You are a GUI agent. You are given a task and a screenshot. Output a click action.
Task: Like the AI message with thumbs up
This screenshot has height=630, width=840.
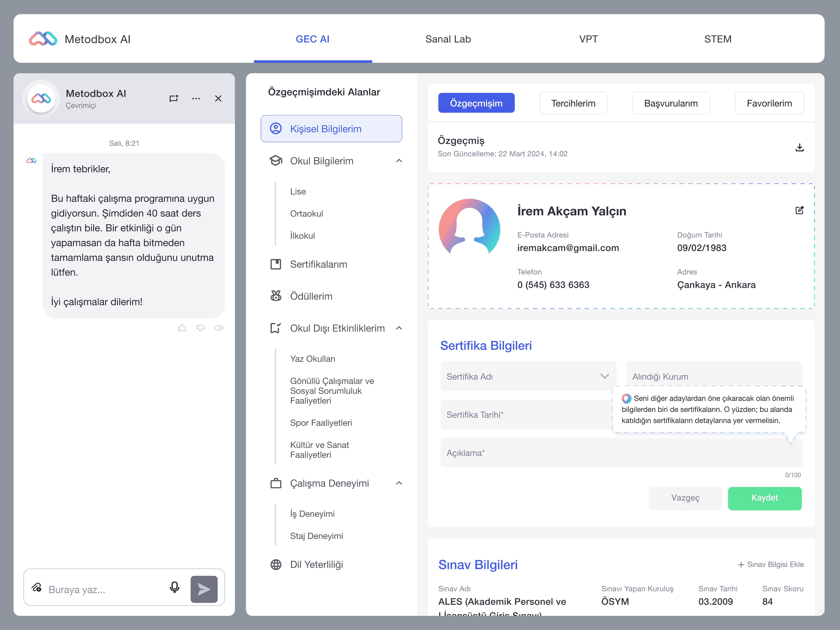[182, 328]
